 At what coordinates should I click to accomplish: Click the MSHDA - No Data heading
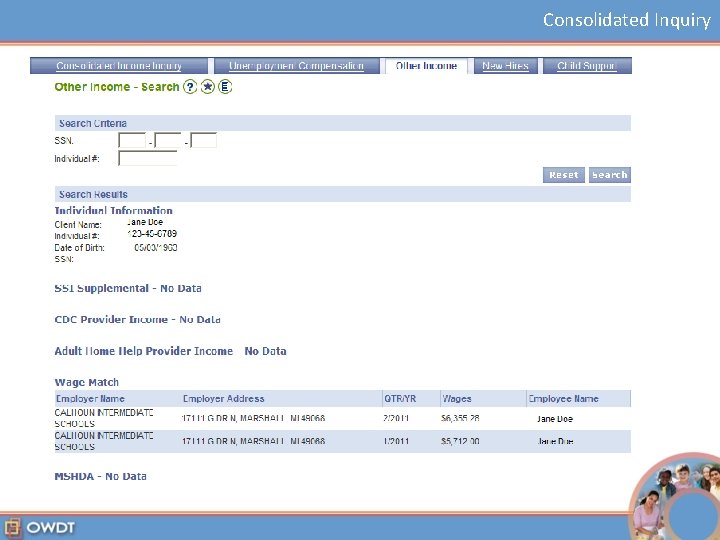(100, 476)
